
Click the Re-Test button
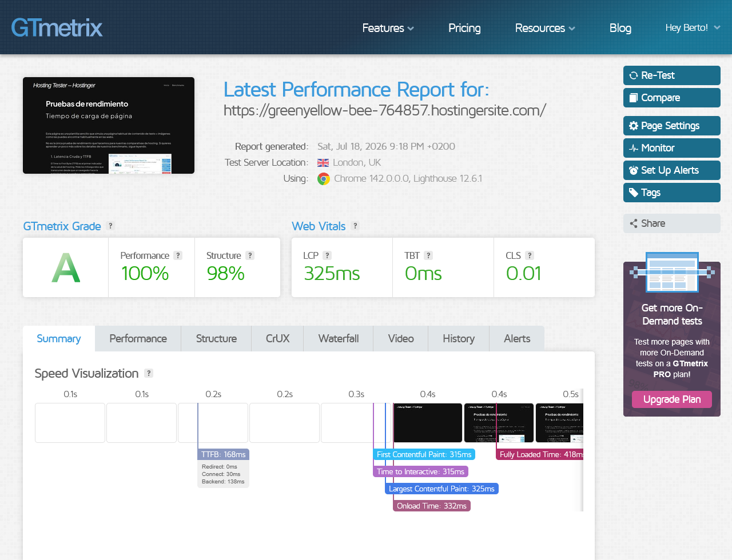pyautogui.click(x=672, y=75)
